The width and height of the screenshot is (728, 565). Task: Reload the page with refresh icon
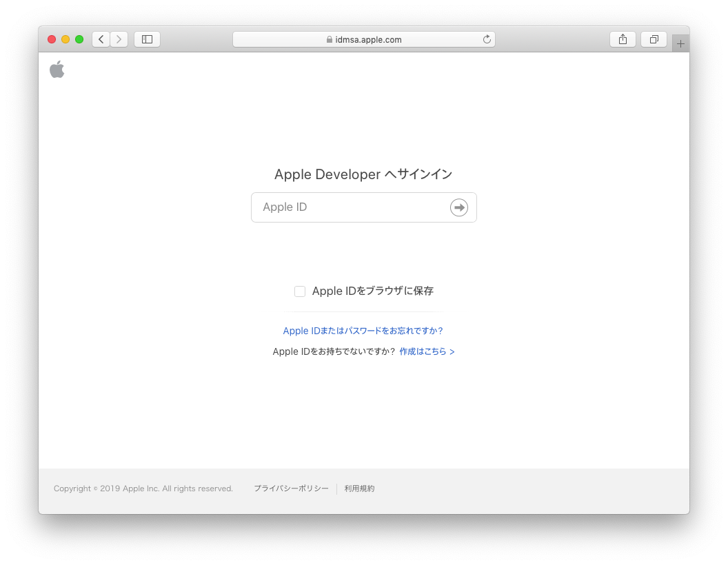click(x=487, y=39)
